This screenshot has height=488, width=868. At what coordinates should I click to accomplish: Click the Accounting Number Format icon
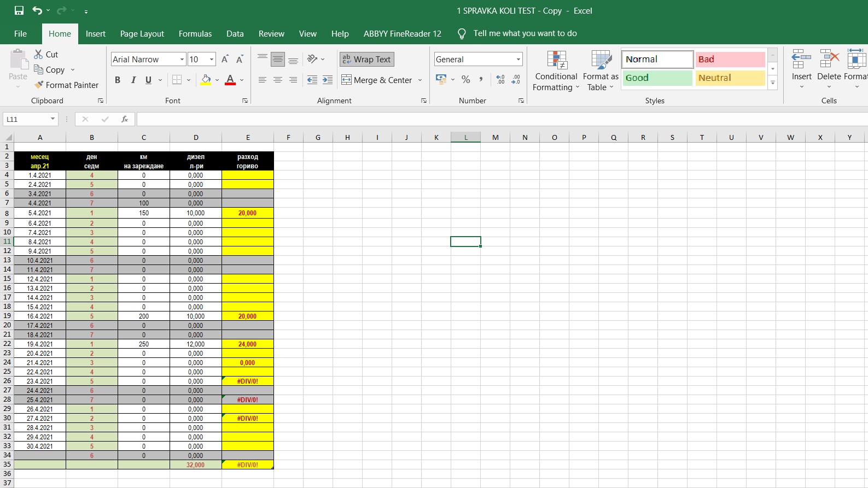pos(441,79)
